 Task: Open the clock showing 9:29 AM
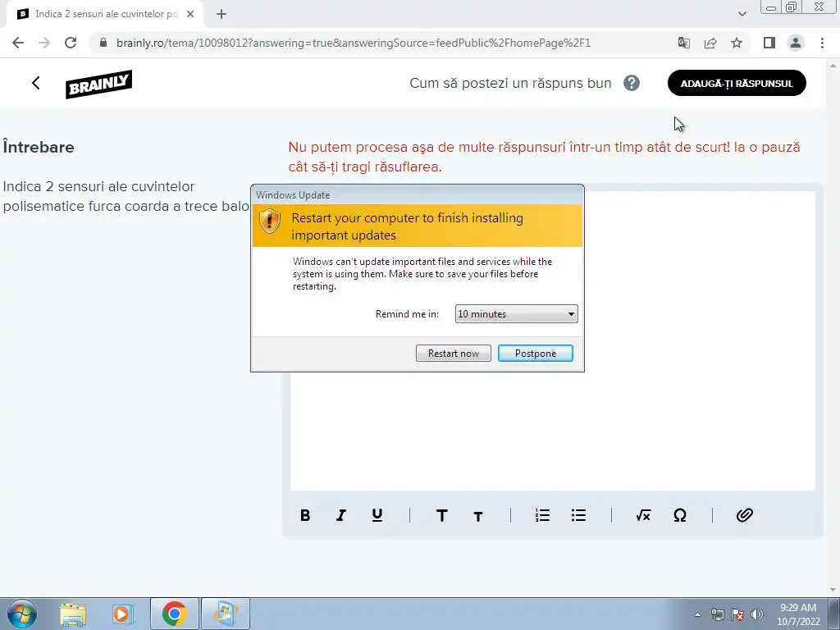[x=798, y=614]
